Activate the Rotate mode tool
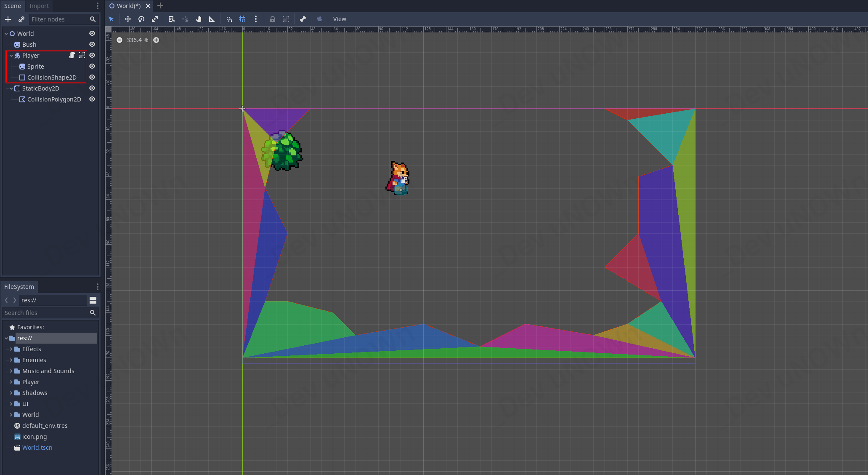This screenshot has width=868, height=475. tap(141, 19)
